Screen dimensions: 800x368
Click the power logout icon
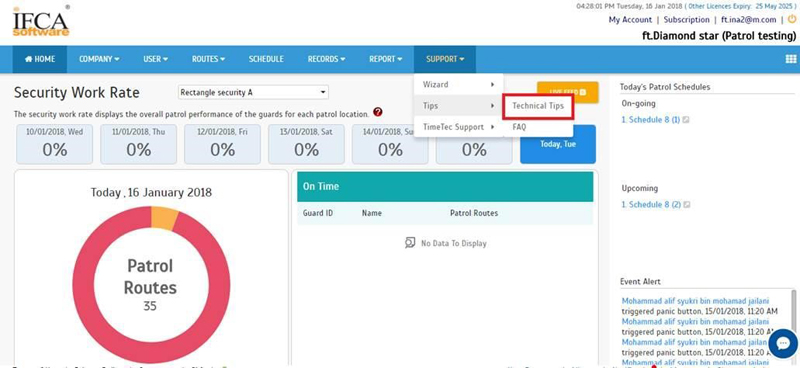[x=792, y=19]
